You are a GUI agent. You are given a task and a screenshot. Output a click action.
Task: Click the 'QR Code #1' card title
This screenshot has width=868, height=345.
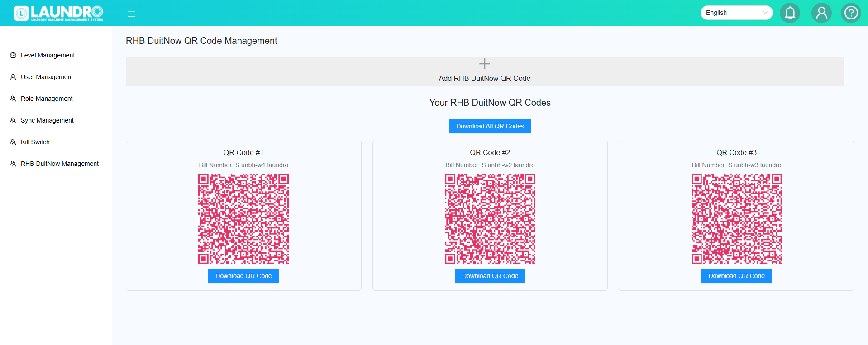pos(243,152)
